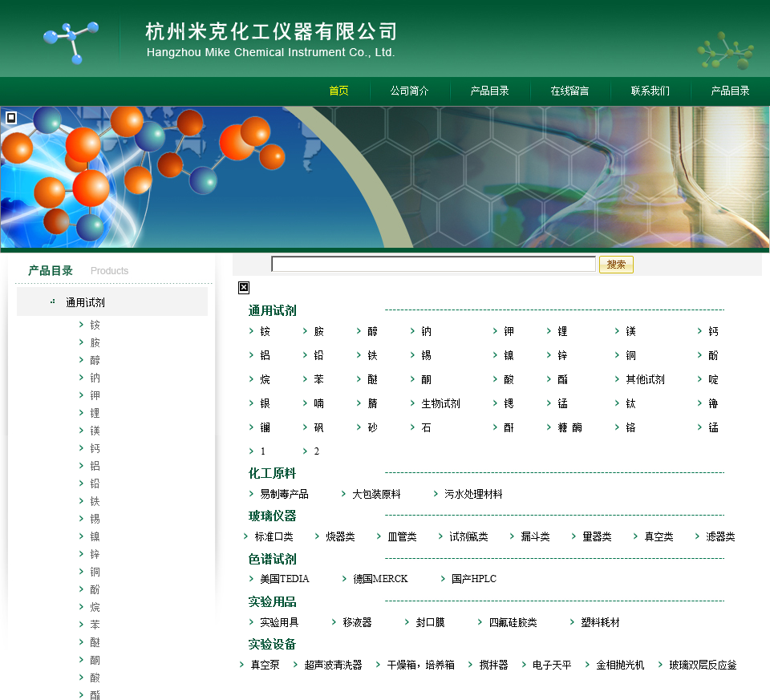The width and height of the screenshot is (770, 700).
Task: Open the 糖 酶 reagent link
Action: [x=569, y=427]
